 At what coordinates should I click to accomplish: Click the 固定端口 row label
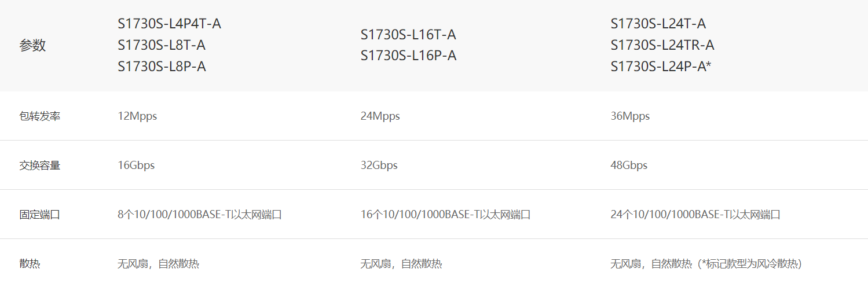pyautogui.click(x=39, y=215)
